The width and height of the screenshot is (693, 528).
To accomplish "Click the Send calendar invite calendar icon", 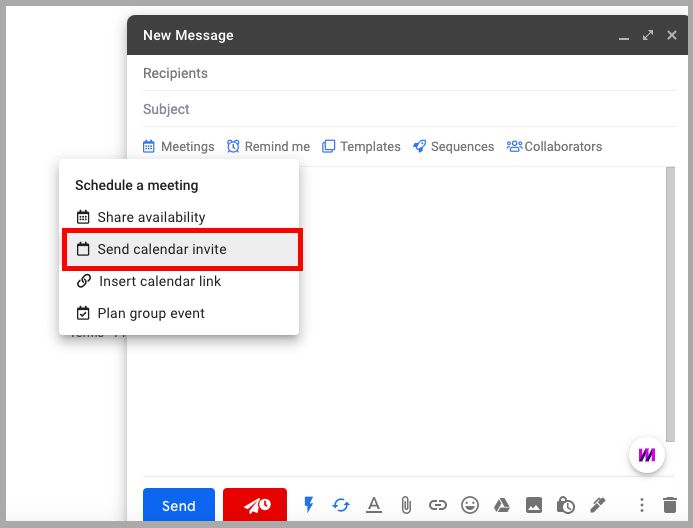I will 83,249.
